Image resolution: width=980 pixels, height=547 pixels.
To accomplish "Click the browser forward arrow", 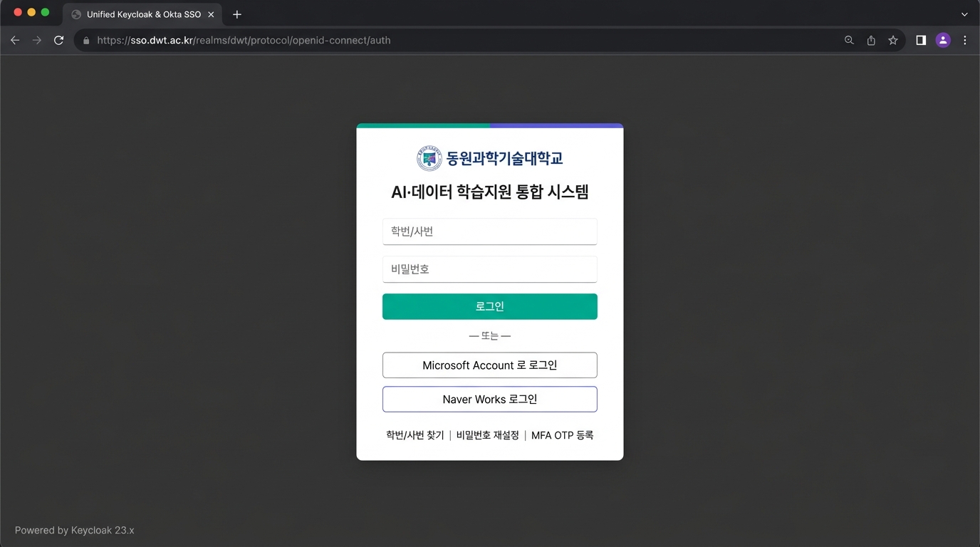I will pyautogui.click(x=37, y=41).
